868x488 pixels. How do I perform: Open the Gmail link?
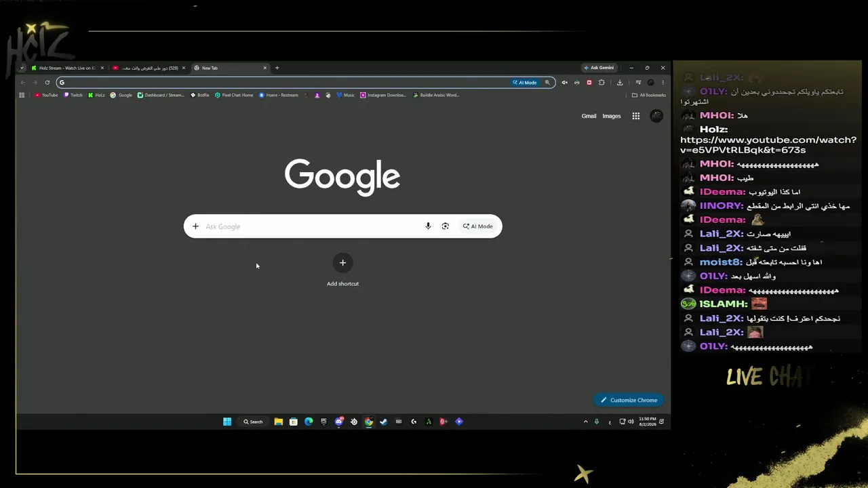[589, 116]
